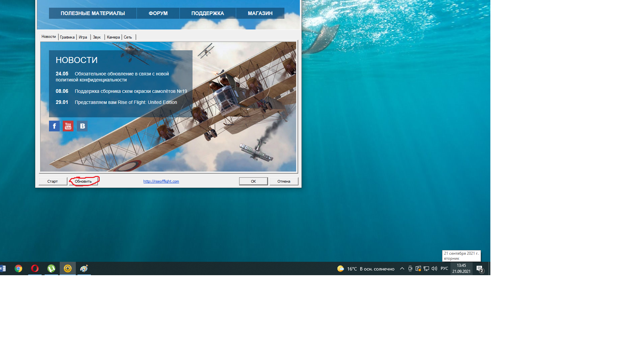Open Word from the taskbar
644x362 pixels.
(x=3, y=268)
